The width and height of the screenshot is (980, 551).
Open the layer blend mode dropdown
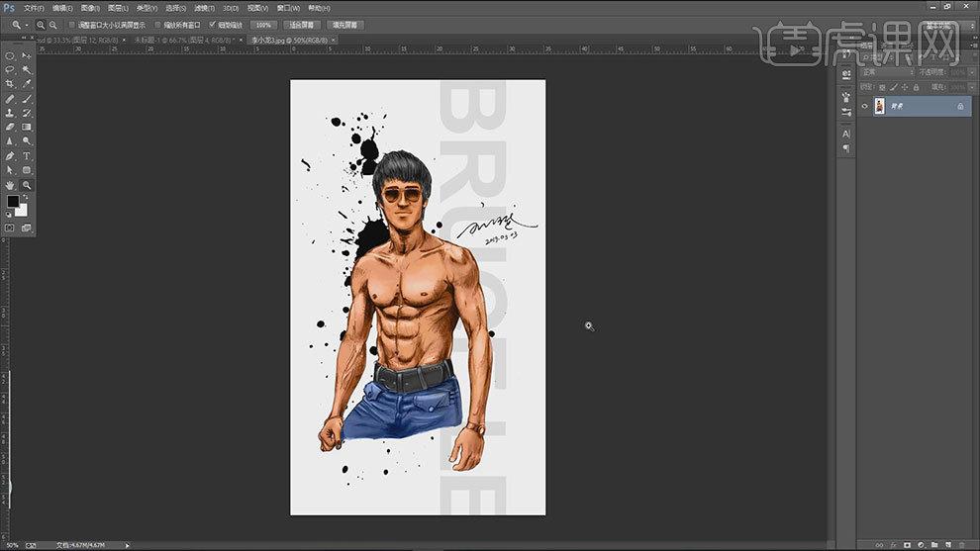coord(886,71)
